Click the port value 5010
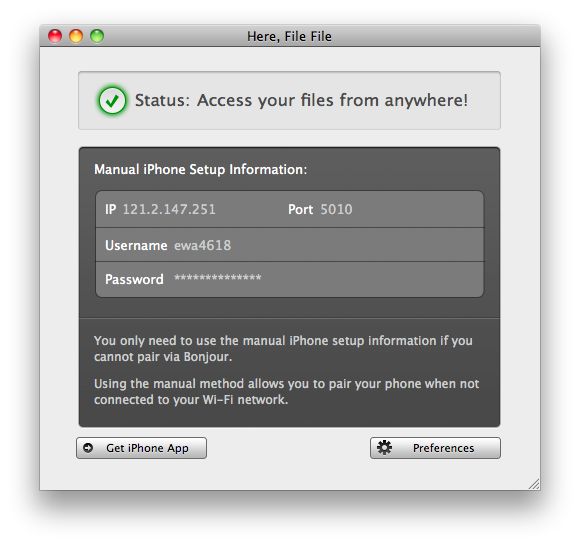This screenshot has width=580, height=545. tap(336, 209)
